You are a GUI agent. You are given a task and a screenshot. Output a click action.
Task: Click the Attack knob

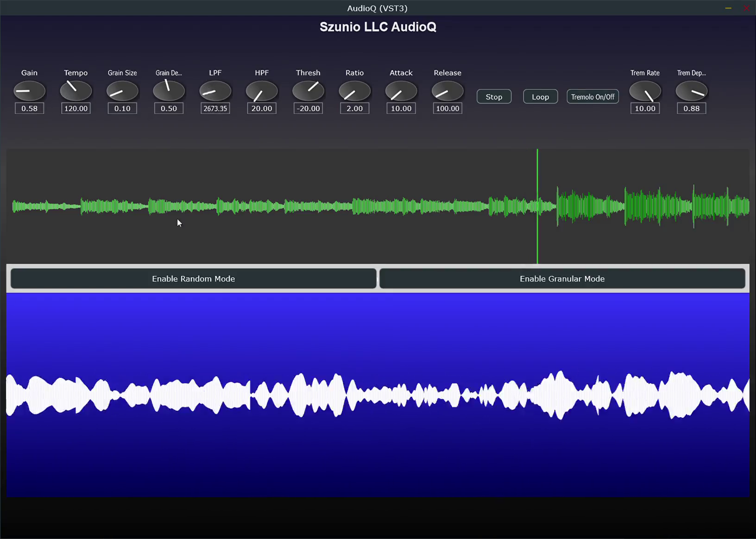pos(401,91)
